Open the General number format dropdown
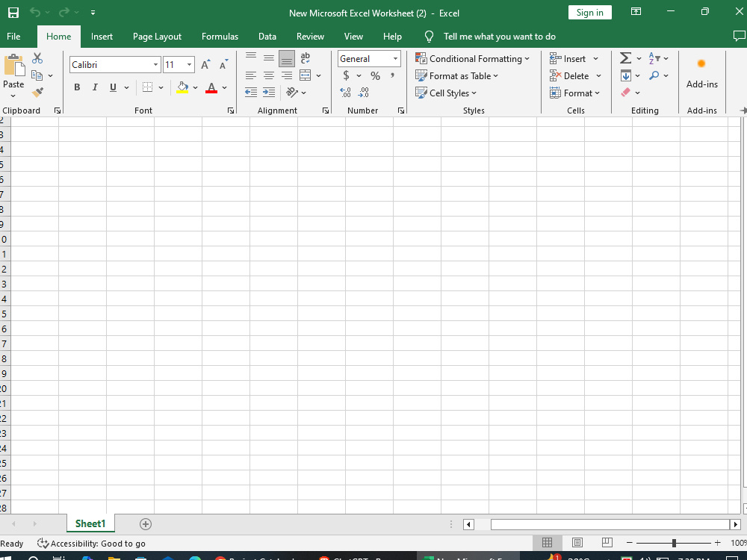The height and width of the screenshot is (560, 747). 395,58
